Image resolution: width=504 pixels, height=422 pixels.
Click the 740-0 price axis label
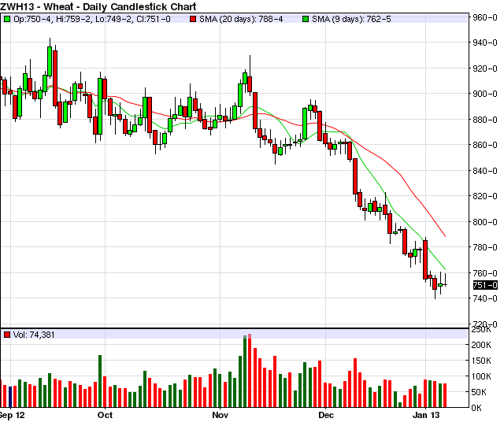click(x=485, y=298)
